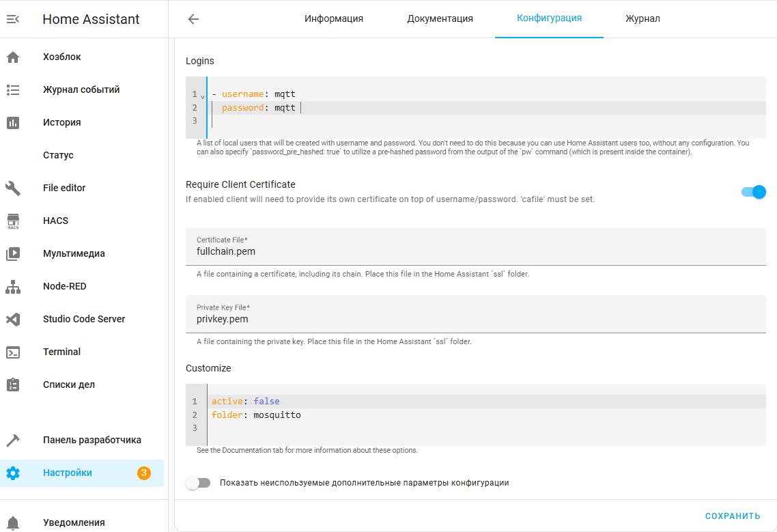Open HACS from the sidebar
Screen dimensions: 777x532
(55, 221)
